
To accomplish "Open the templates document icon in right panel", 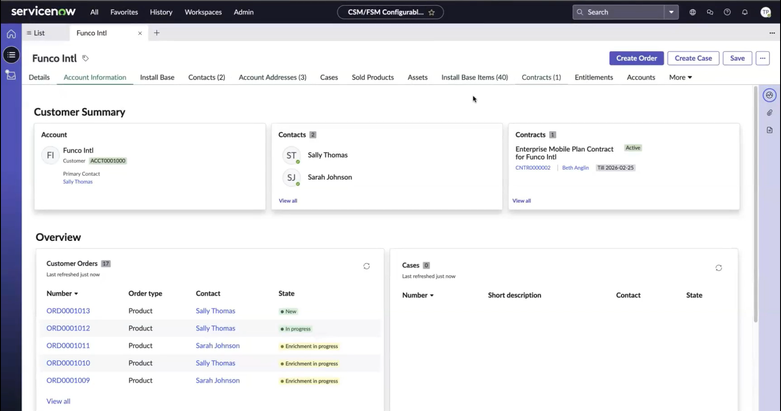I will pyautogui.click(x=770, y=130).
